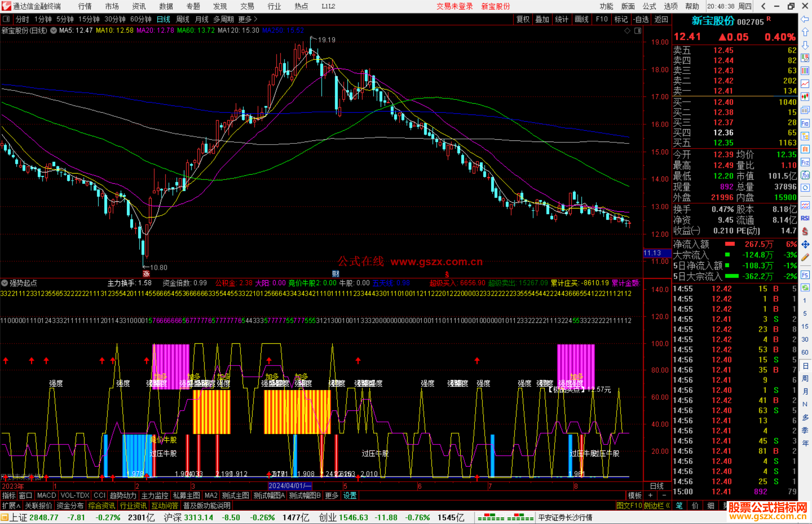Click the line trend chart sidebar icon
Viewport: 812px width, 524px height.
pos(805,84)
